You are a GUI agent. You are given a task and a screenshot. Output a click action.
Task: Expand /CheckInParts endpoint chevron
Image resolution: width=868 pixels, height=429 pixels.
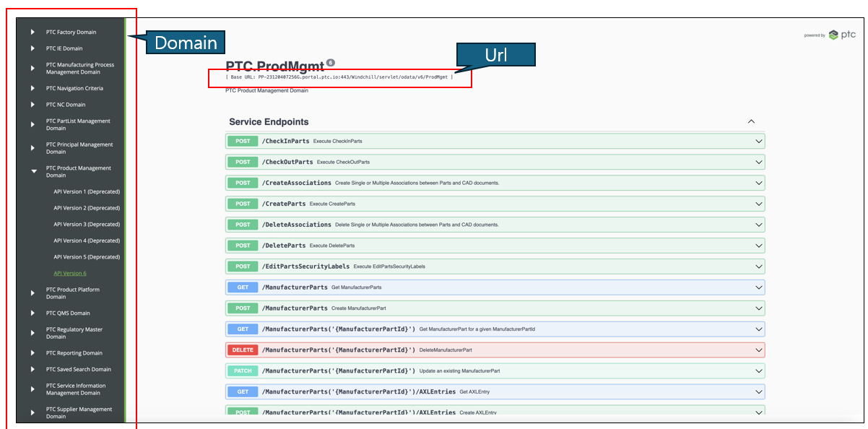tap(758, 142)
